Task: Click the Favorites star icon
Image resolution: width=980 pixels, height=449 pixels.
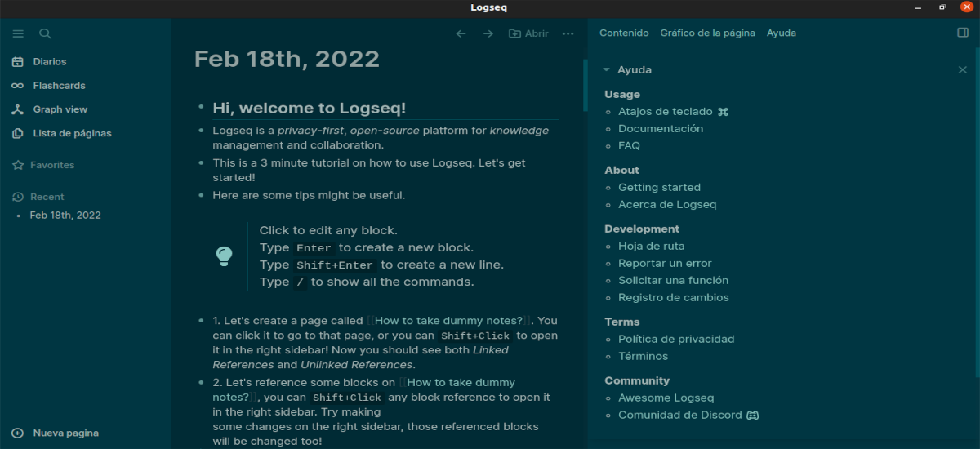Action: click(18, 165)
